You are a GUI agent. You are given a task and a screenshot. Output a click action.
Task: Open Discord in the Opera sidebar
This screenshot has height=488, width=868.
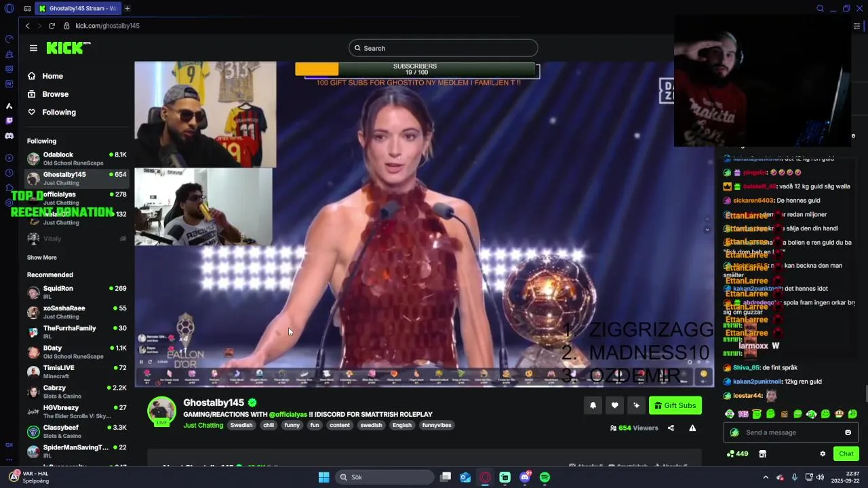9,136
